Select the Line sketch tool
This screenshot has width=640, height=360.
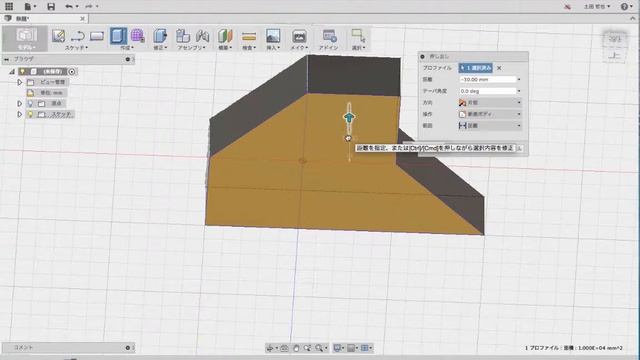(78, 36)
